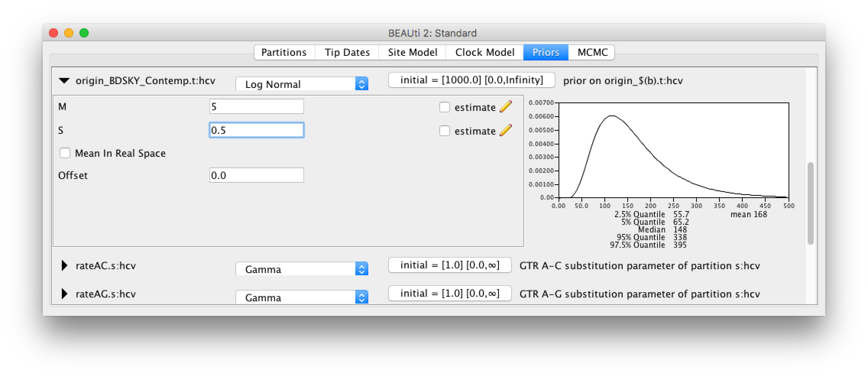Close the BEAUti window with red button
Image resolution: width=868 pixels, height=377 pixels.
[x=53, y=33]
